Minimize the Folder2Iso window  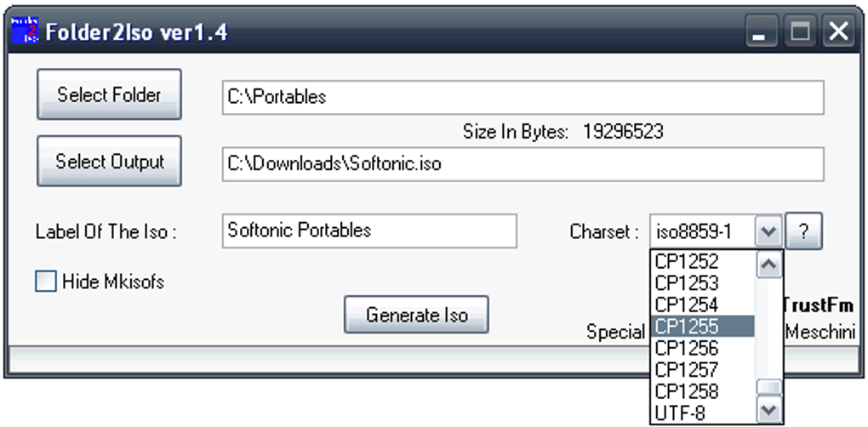pyautogui.click(x=762, y=31)
